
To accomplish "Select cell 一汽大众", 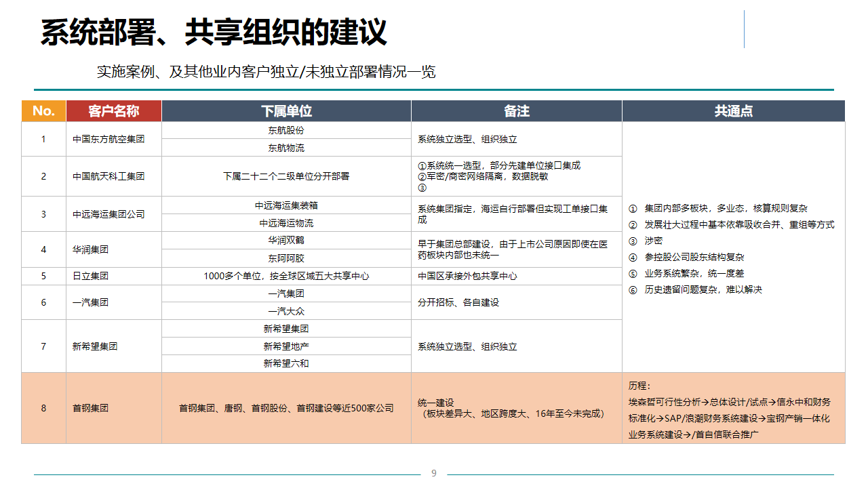I will click(286, 311).
